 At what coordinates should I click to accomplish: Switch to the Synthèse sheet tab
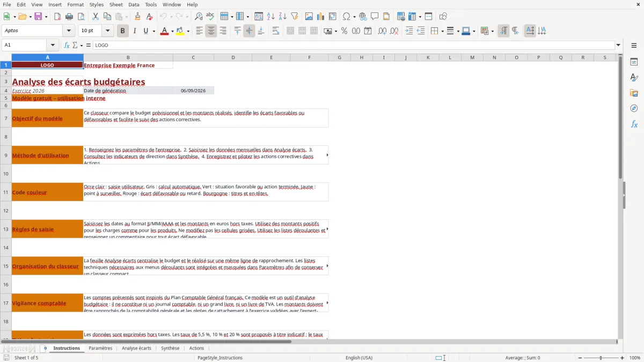click(170, 348)
